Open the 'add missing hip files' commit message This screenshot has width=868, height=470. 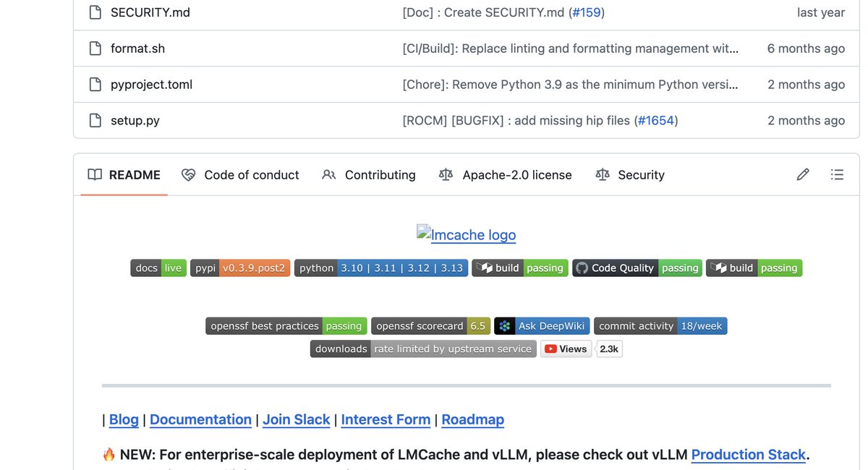coord(516,121)
